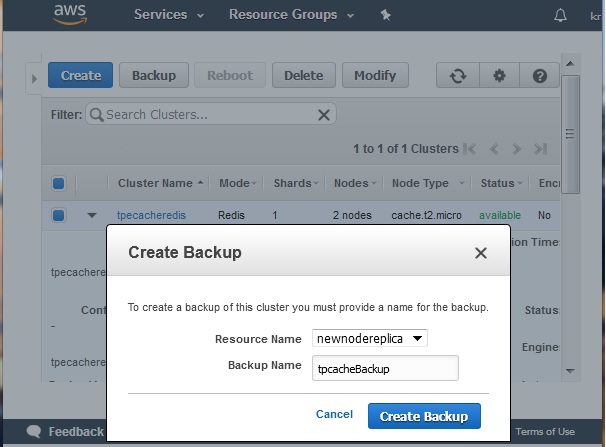The height and width of the screenshot is (447, 606).
Task: Expand the side navigation panel arrow
Action: (x=34, y=77)
